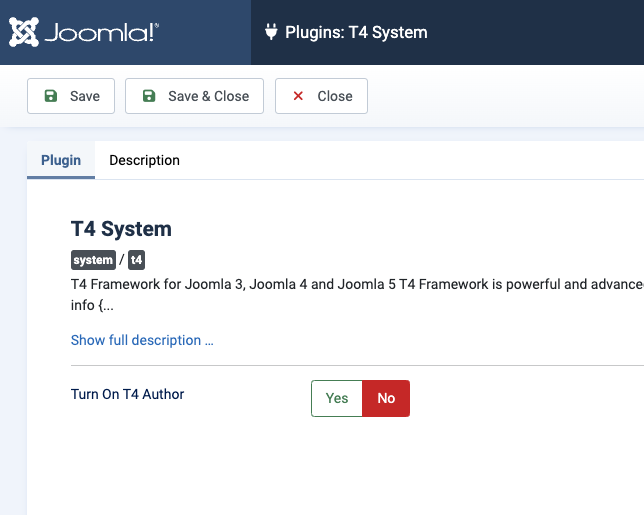Click the Close button with red X
Image resolution: width=644 pixels, height=515 pixels.
click(x=321, y=96)
